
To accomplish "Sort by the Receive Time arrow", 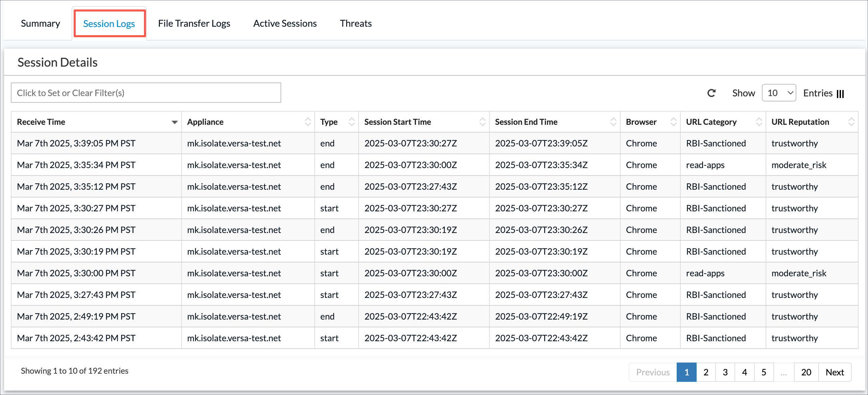I will pyautogui.click(x=174, y=122).
